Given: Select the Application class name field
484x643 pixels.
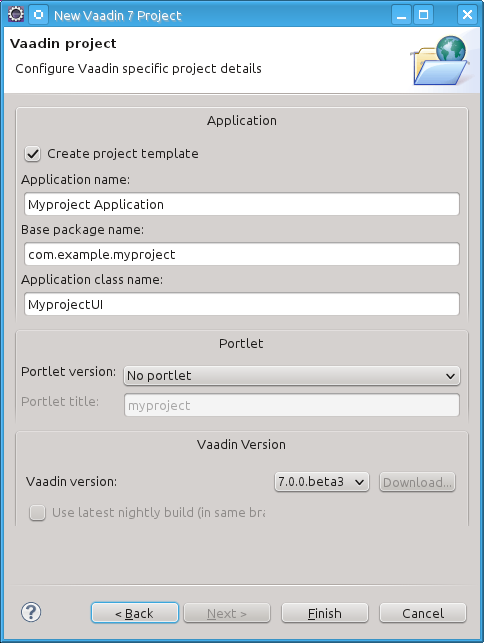Looking at the screenshot, I should click(x=242, y=304).
